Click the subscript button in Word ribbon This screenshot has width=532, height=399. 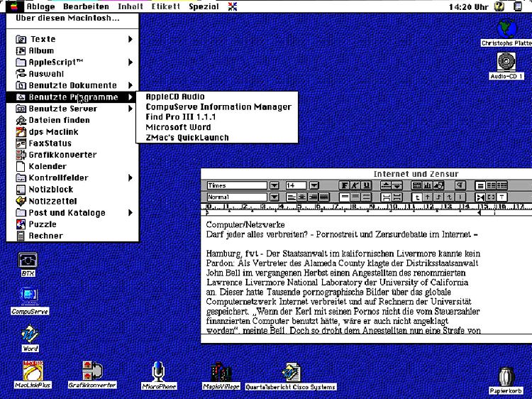(x=397, y=185)
